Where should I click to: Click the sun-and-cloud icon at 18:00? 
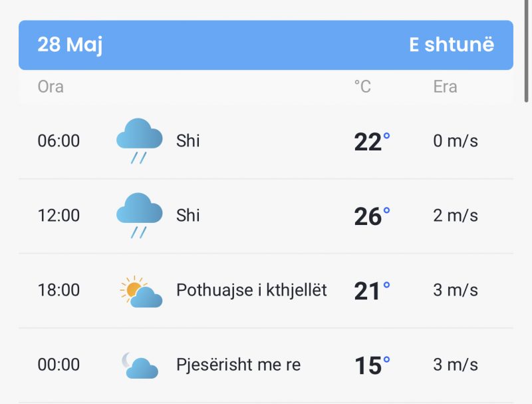click(141, 292)
